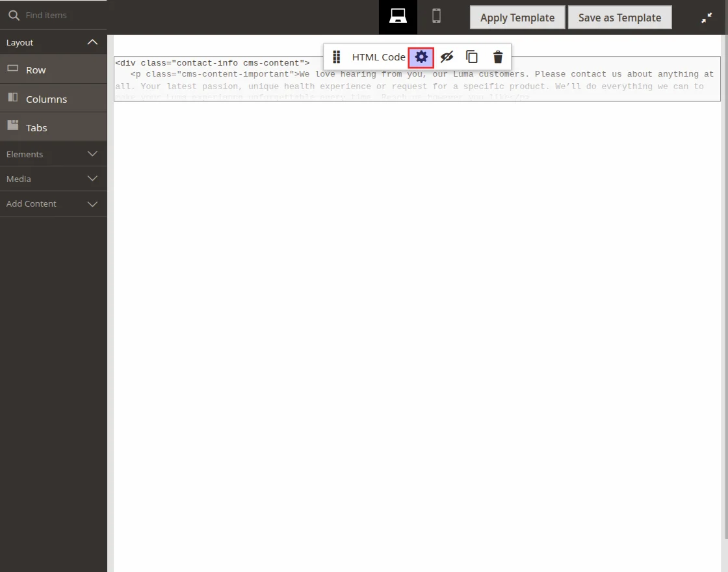Screen dimensions: 728x572
Task: Switch to desktop viewport preview
Action: point(398,17)
